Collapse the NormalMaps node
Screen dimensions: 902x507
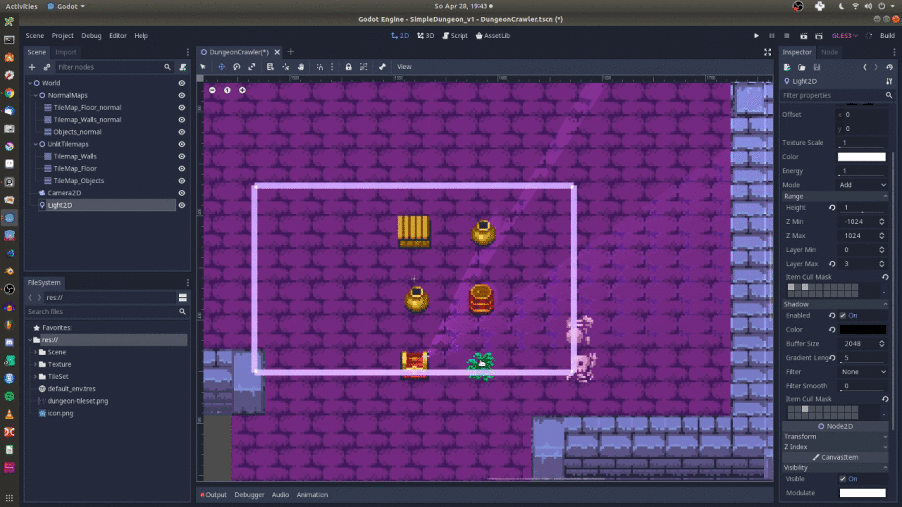point(36,96)
